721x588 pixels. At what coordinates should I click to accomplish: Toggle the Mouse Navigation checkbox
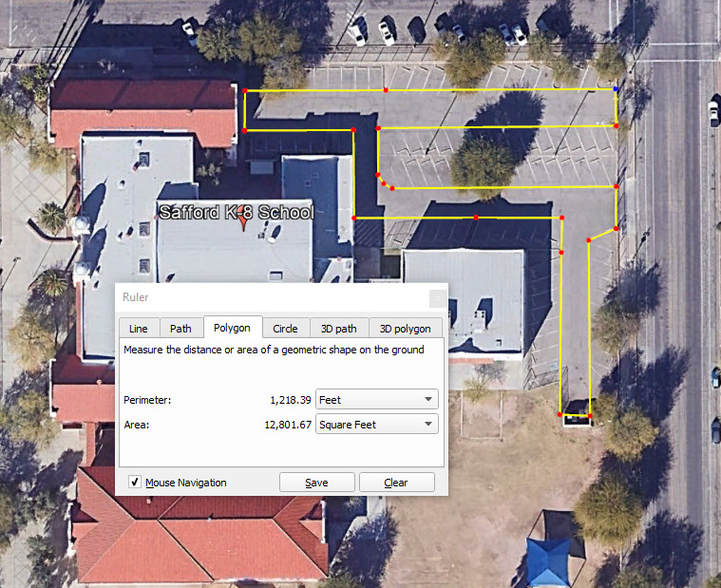point(134,482)
